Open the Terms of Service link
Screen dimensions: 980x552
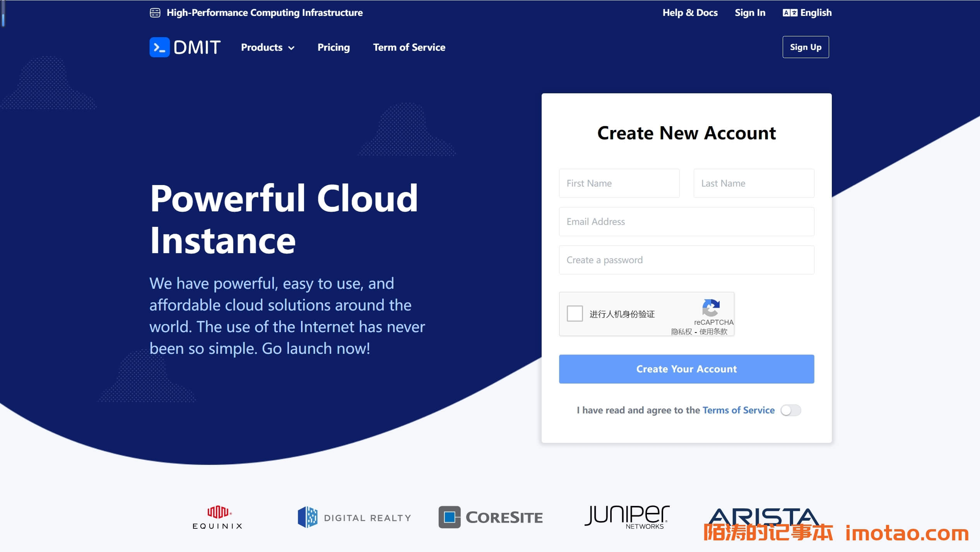(x=738, y=410)
